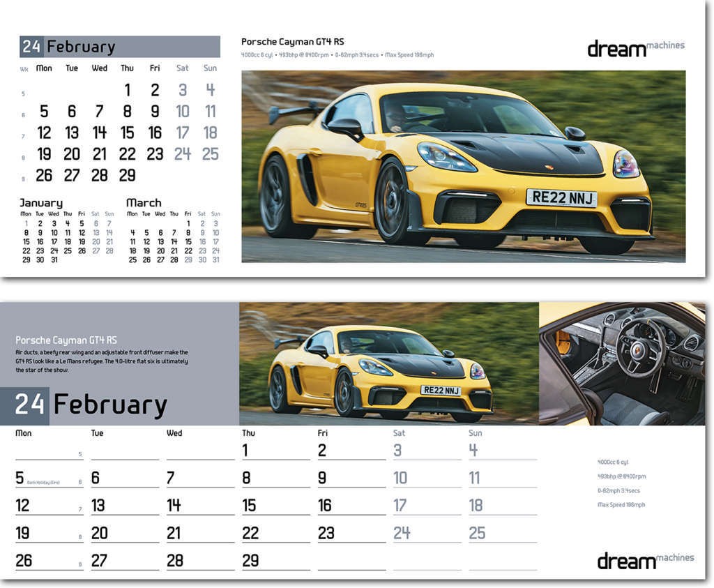Click date 31 in the March mini calendar
This screenshot has height=588, width=714.
tap(216, 260)
